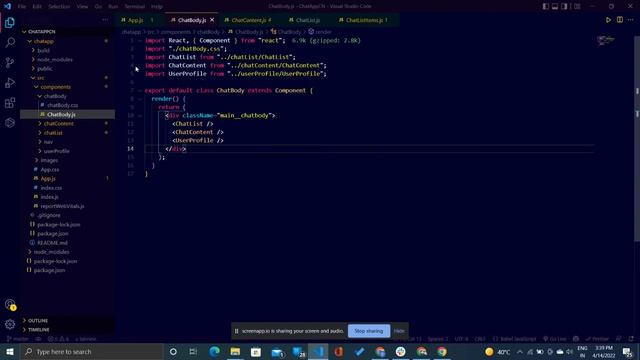Screen dimensions: 640x360
Task: Collapse the chatBody folder
Action: click(x=55, y=96)
